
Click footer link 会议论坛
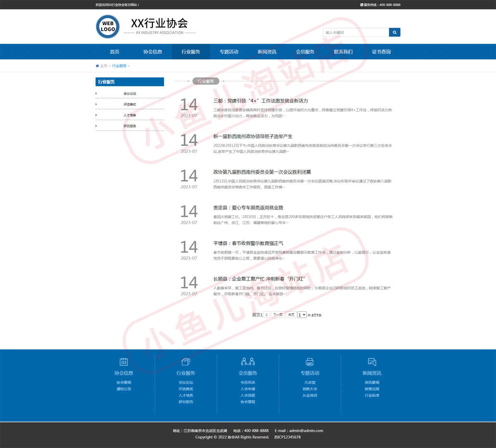tap(186, 382)
